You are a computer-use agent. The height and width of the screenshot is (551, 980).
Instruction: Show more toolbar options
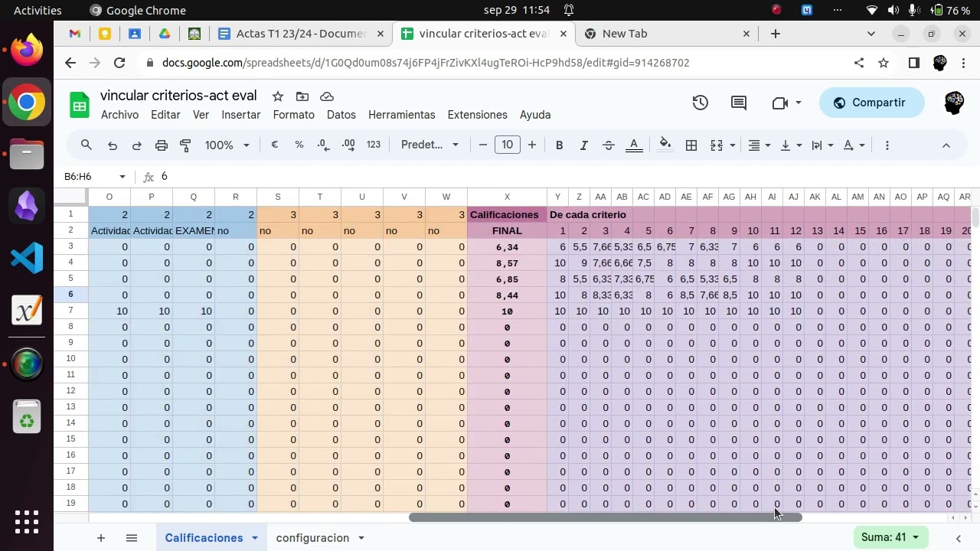point(887,145)
